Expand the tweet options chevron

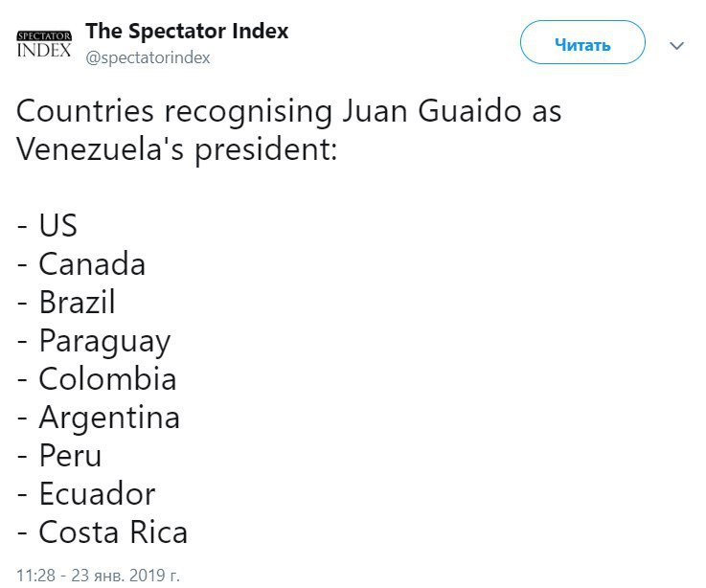pos(676,45)
